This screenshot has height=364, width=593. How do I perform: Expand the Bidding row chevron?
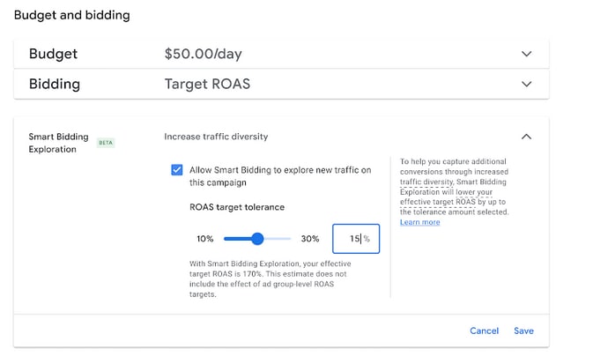point(526,84)
